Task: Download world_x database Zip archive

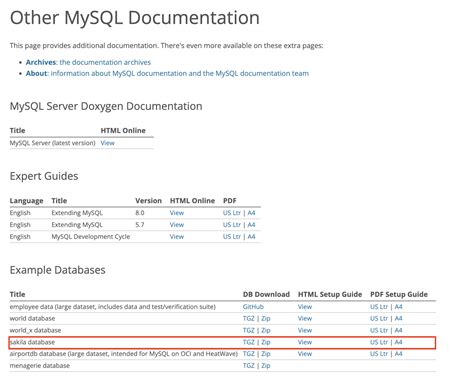Action: tap(266, 330)
